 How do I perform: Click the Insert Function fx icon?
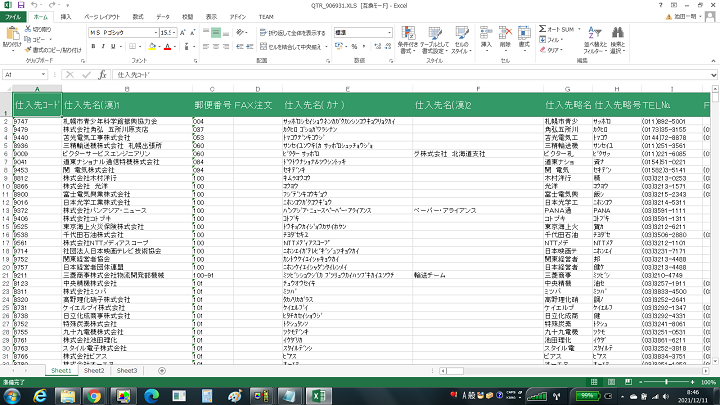coord(102,75)
